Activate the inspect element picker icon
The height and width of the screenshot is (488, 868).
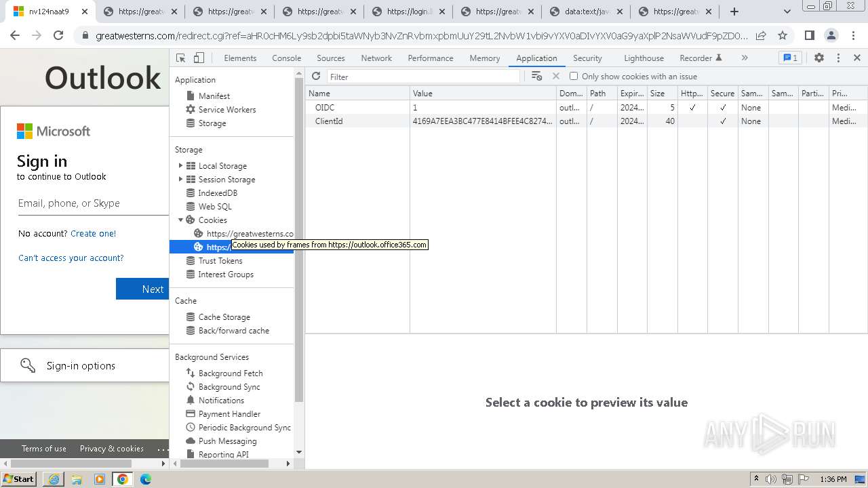coord(180,58)
